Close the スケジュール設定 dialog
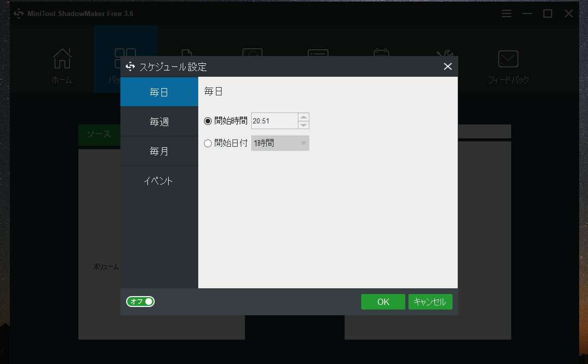Viewport: 588px width, 364px height. coord(448,67)
